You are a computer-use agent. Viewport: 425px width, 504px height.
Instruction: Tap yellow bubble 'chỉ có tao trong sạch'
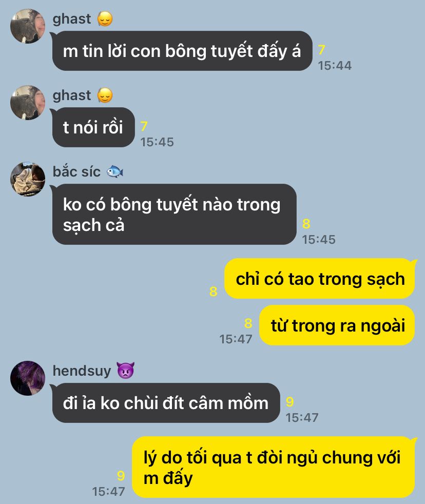[x=320, y=279]
